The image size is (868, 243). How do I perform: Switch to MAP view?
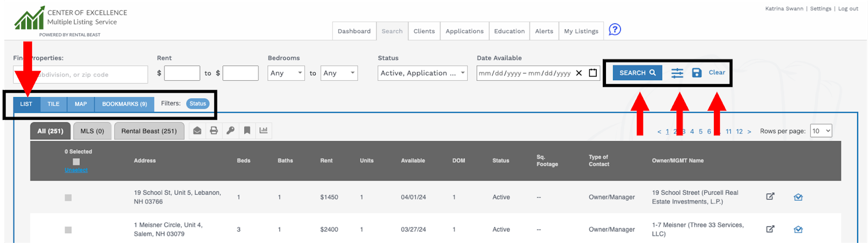tap(81, 104)
